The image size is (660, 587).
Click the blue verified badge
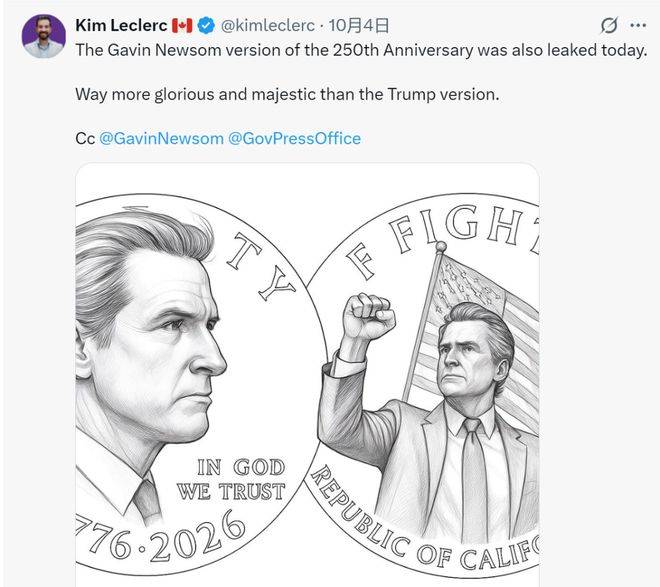click(x=206, y=24)
